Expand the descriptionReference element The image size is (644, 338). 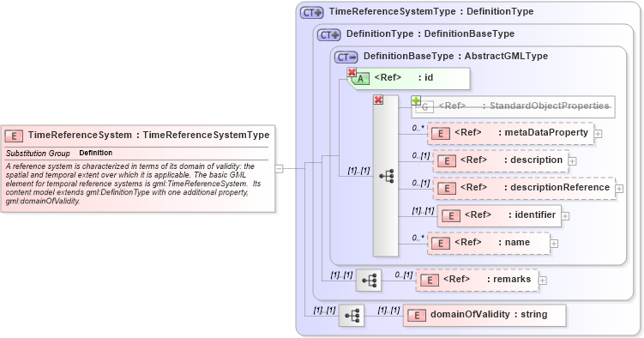coord(619,189)
